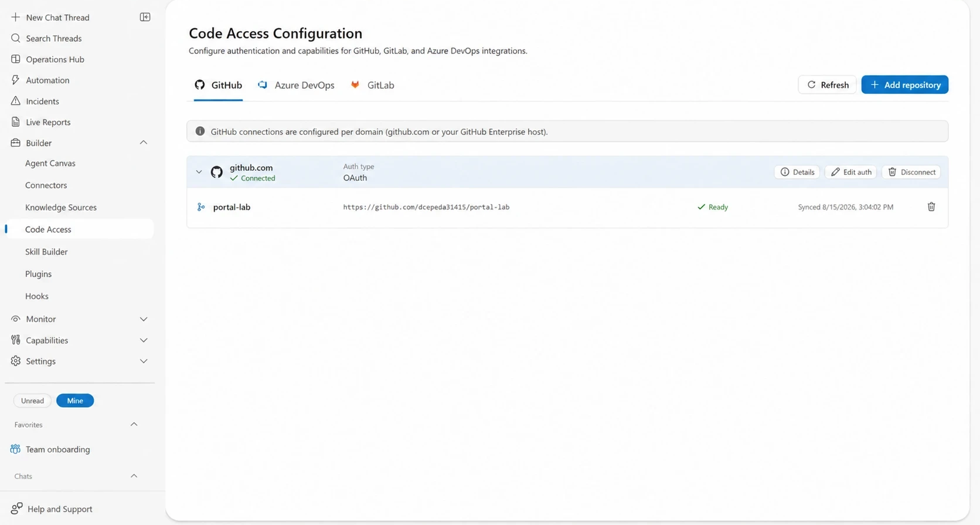Collapse sidebar using the panel icon
This screenshot has width=980, height=525.
point(145,17)
